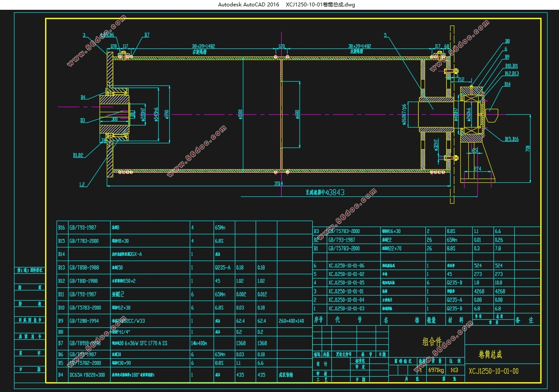
Task: Click the 卷筒总成 drawing name
Action: (490, 354)
